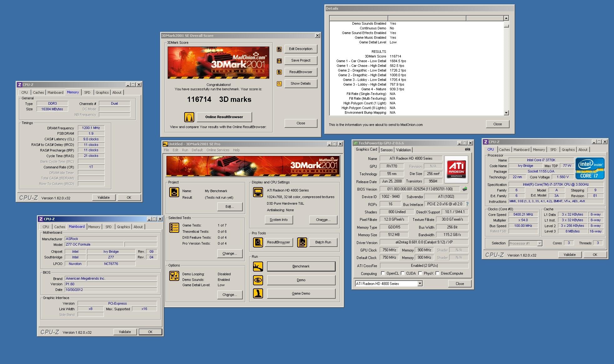Viewport: 614px width, 364px height.
Task: Click Change... button under Selected Tests
Action: point(230,254)
